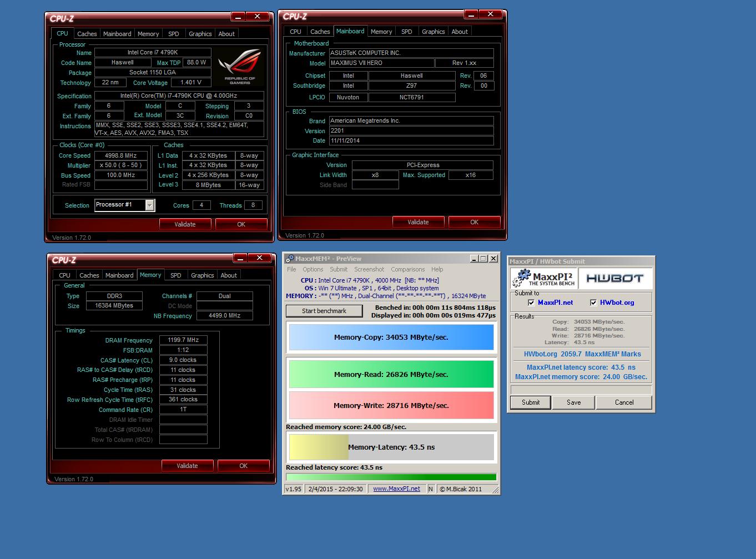Screen dimensions: 756x559
Task: Click the ROG Republic of Gamers logo
Action: click(x=240, y=67)
